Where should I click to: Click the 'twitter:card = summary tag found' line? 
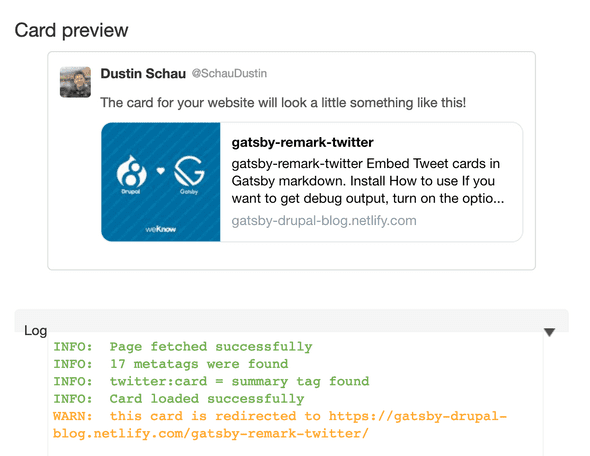211,382
